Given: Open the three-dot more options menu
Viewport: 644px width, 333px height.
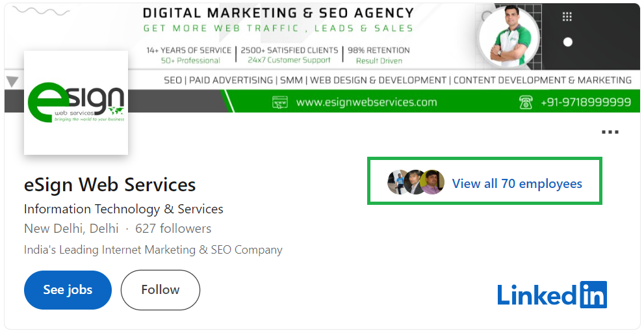Looking at the screenshot, I should pyautogui.click(x=610, y=132).
